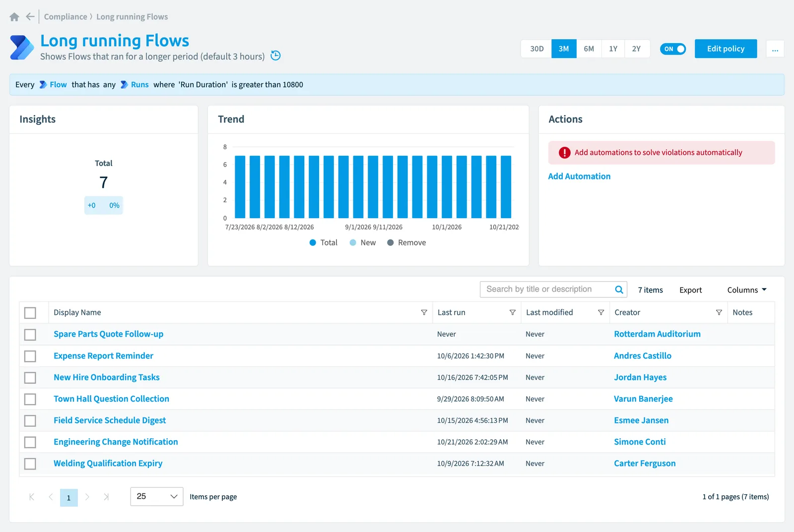Screen dimensions: 794x532
Task: Select Spare Parts Quote Follow-up checkbox
Action: [30, 335]
